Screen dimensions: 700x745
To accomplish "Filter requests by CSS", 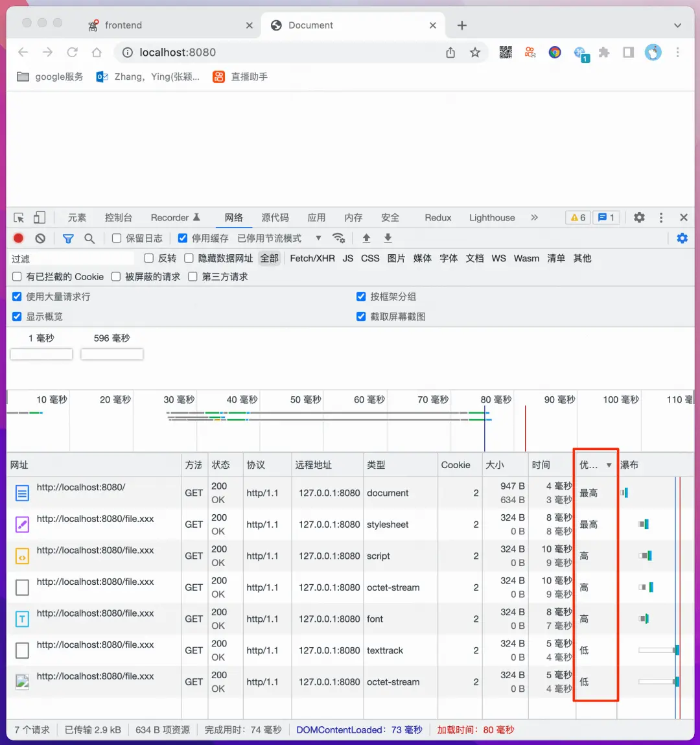I will click(x=370, y=258).
